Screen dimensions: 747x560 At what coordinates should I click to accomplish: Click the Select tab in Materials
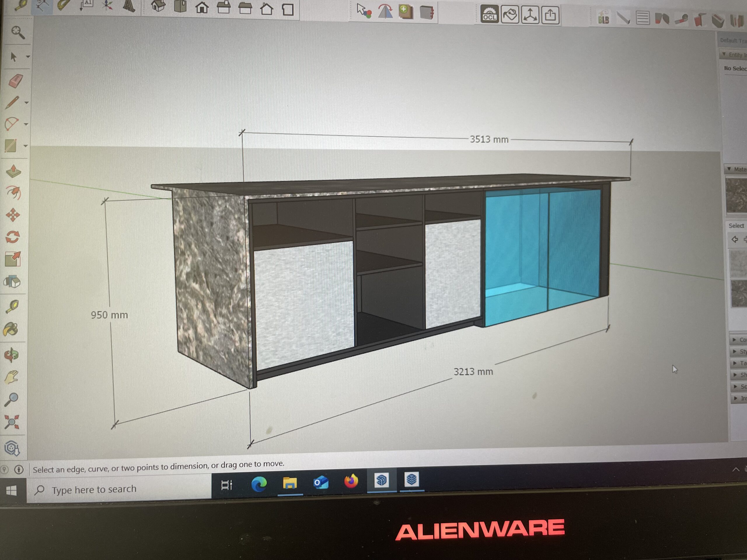[736, 225]
